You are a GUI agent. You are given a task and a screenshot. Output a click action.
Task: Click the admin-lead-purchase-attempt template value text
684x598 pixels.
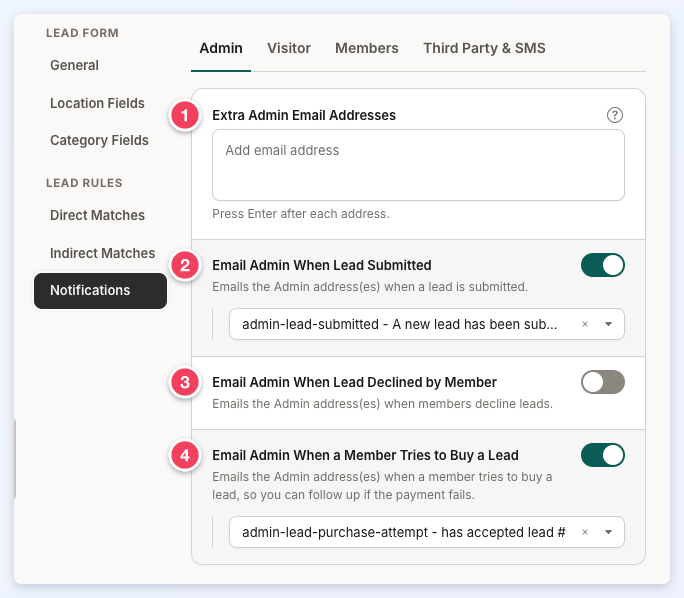click(x=404, y=532)
